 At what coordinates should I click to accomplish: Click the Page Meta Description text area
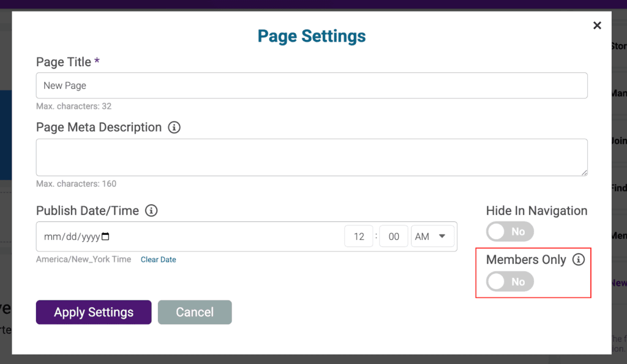[312, 157]
